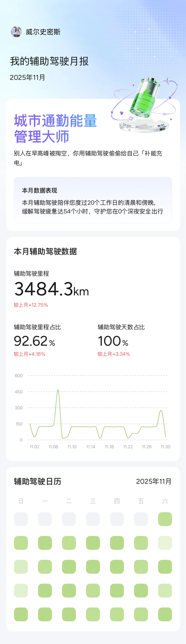This screenshot has width=186, height=644.
Task: Tap the username 威尔史密斯
Action: pos(43,32)
